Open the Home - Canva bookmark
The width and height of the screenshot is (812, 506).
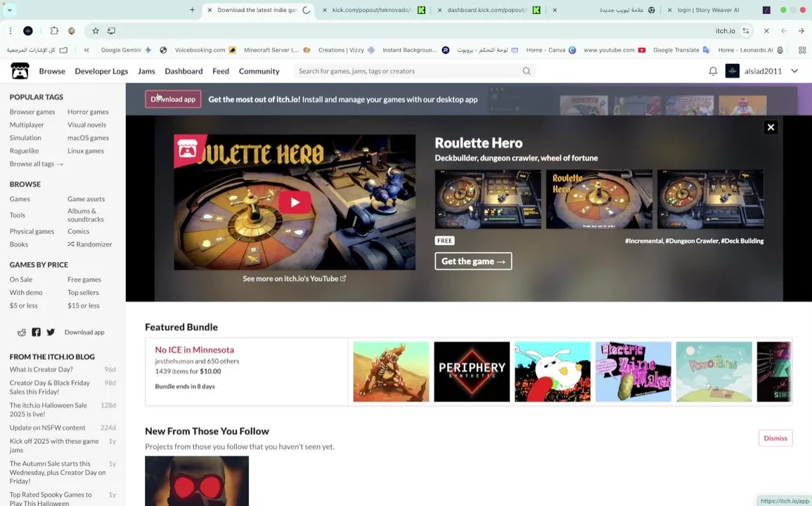pos(550,50)
